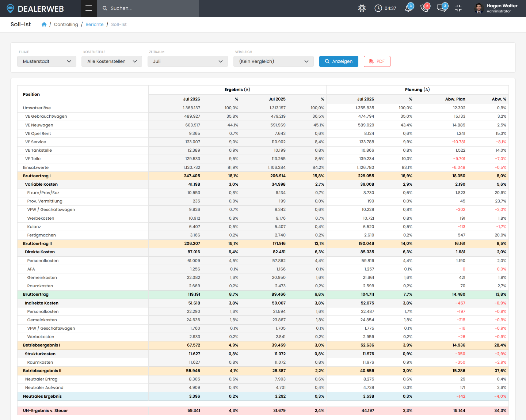Click the DEALERWEB logo
Screen dimensions: 526x420
[x=35, y=8]
